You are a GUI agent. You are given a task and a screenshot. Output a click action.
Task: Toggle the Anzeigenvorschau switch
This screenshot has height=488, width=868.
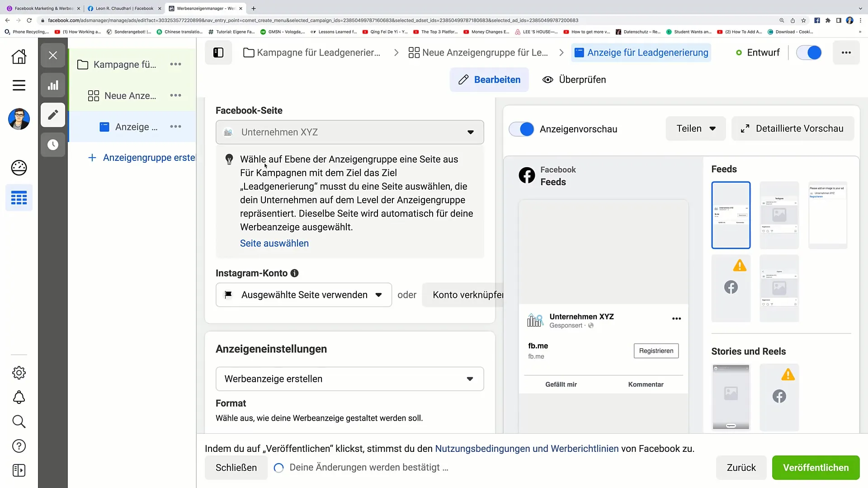[521, 129]
